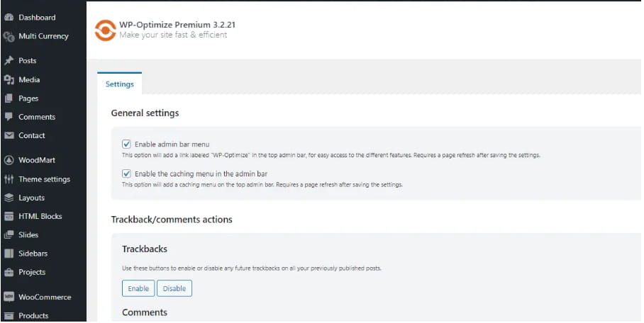This screenshot has height=323, width=644.
Task: Click the Posts pushpin icon
Action: pyautogui.click(x=9, y=61)
